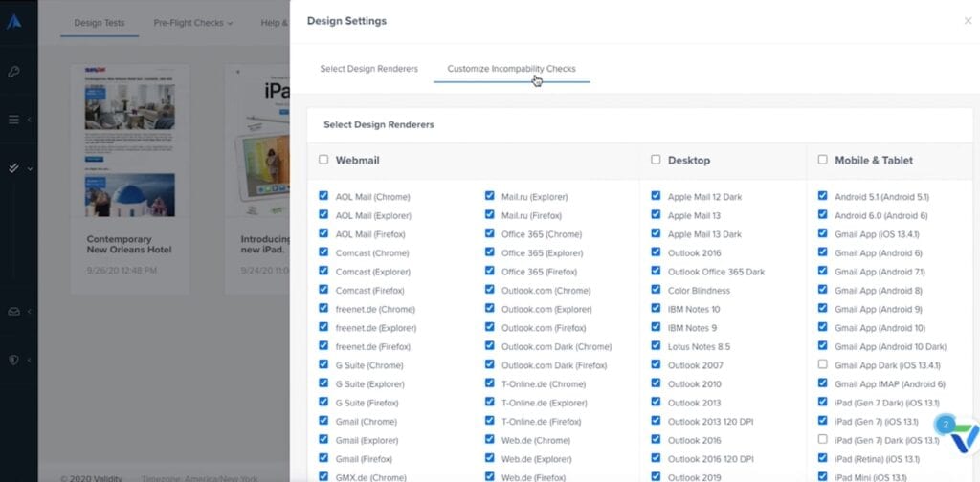
Task: Click the Outlook 2019 label
Action: point(695,477)
